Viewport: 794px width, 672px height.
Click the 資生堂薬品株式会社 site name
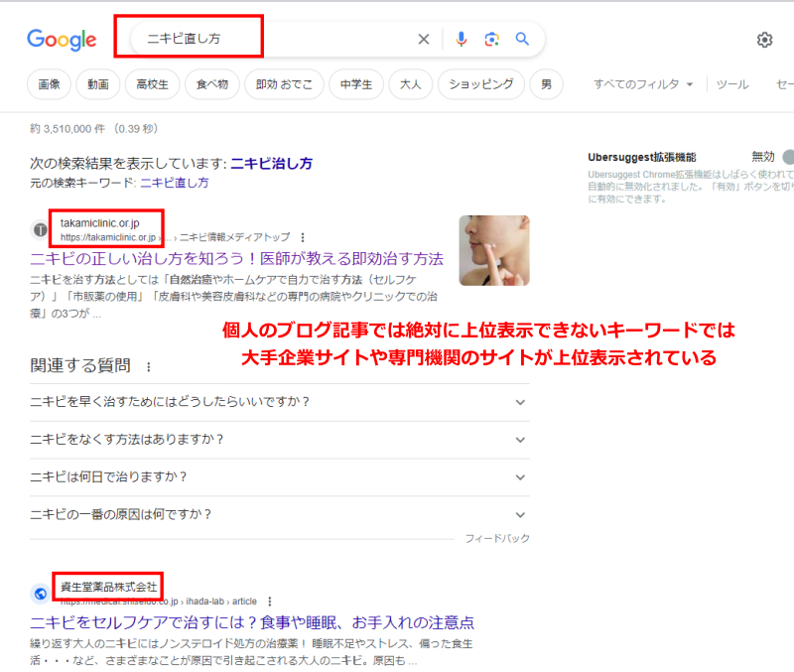pyautogui.click(x=108, y=587)
